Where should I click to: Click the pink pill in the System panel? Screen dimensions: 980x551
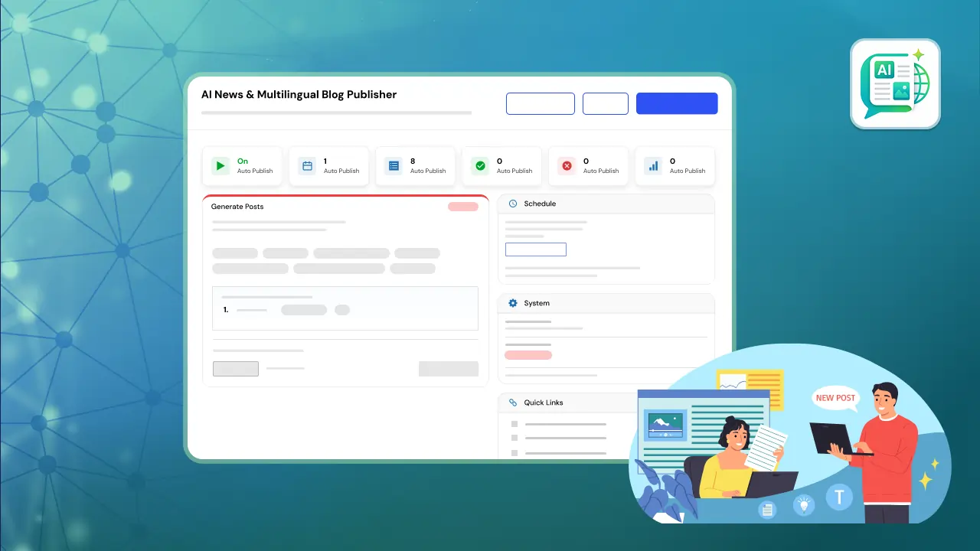pos(528,355)
